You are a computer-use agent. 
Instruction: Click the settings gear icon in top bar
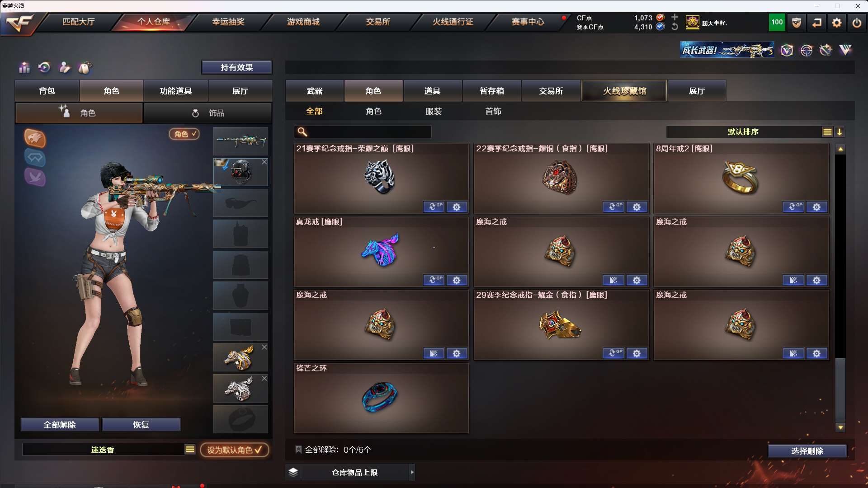tap(837, 23)
